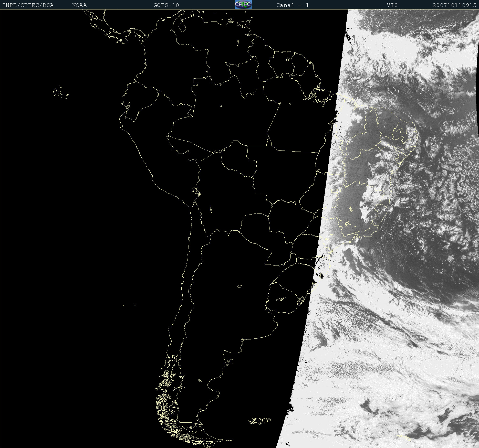This screenshot has height=448, width=479.
Task: Select the INPE/CPTEC/DSA header text
Action: click(x=28, y=5)
